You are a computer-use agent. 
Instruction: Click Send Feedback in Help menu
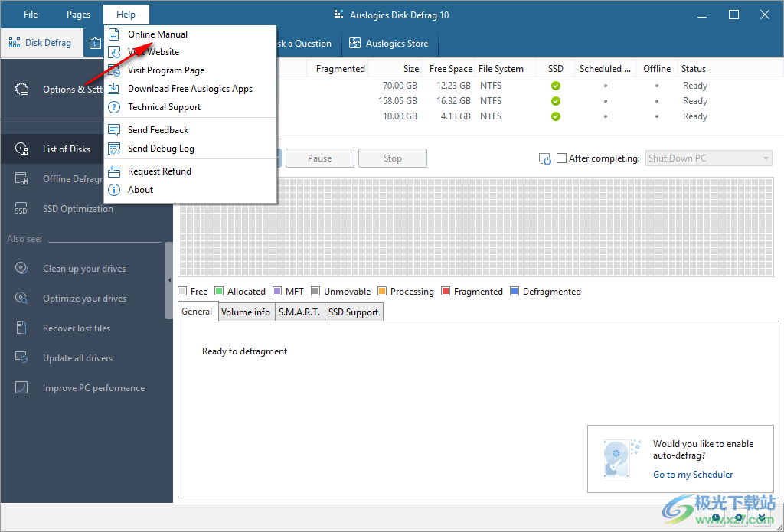[191, 130]
